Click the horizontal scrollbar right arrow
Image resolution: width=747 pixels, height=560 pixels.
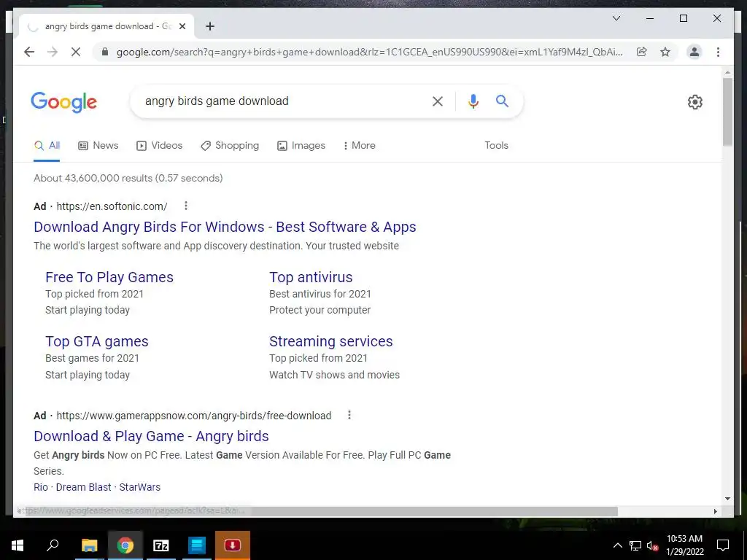click(715, 511)
